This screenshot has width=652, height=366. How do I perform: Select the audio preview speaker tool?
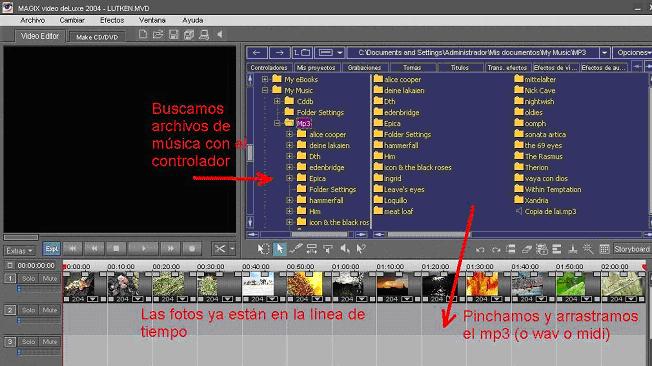(x=345, y=249)
